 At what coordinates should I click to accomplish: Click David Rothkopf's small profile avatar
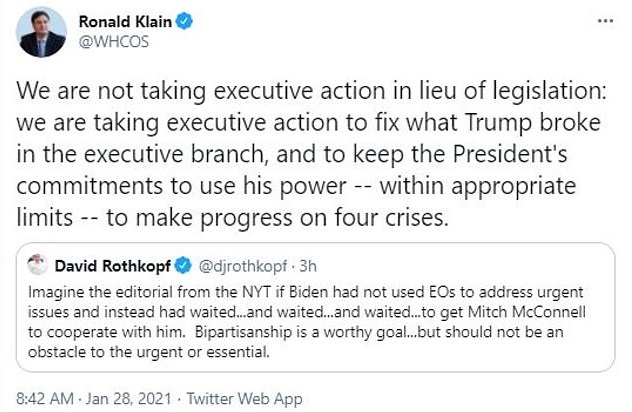click(x=37, y=267)
